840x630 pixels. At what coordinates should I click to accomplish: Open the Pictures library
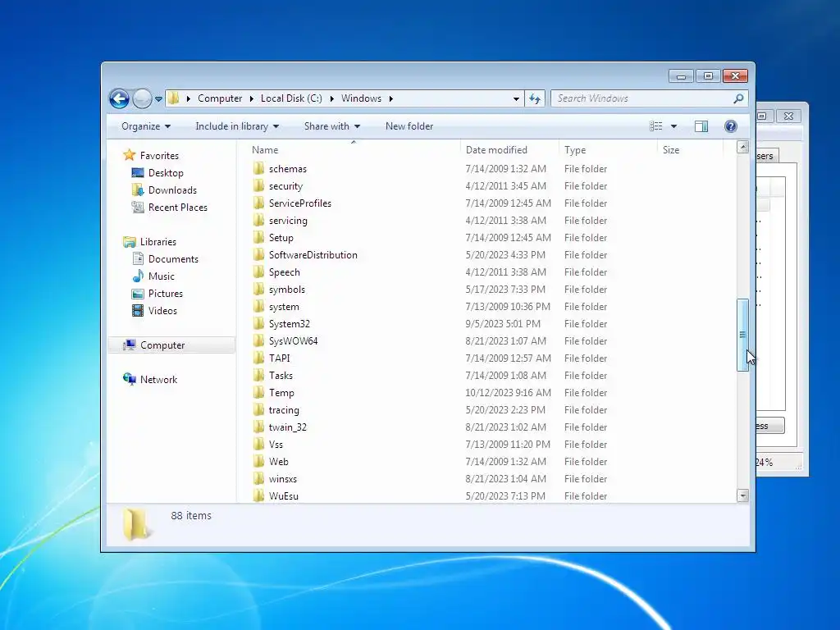tap(165, 294)
